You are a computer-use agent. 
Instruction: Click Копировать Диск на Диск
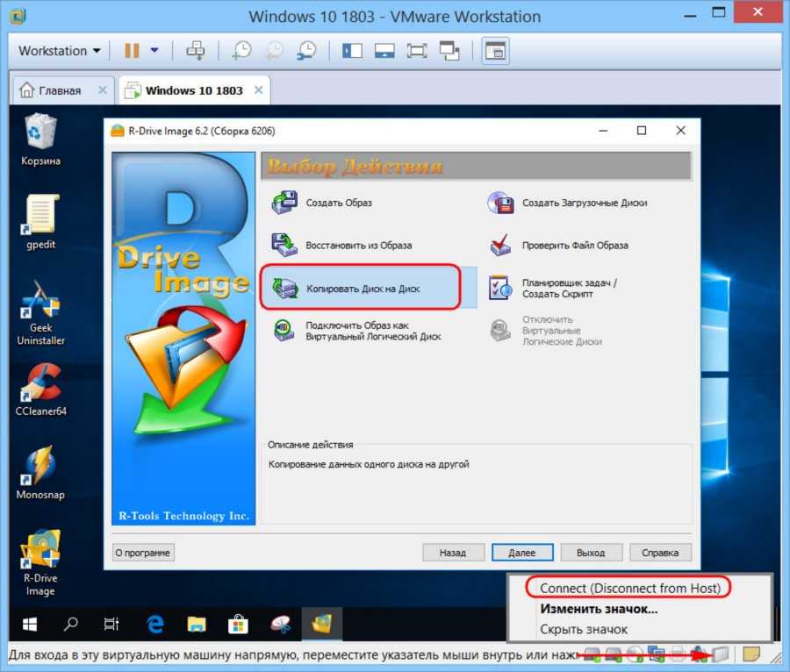[360, 288]
